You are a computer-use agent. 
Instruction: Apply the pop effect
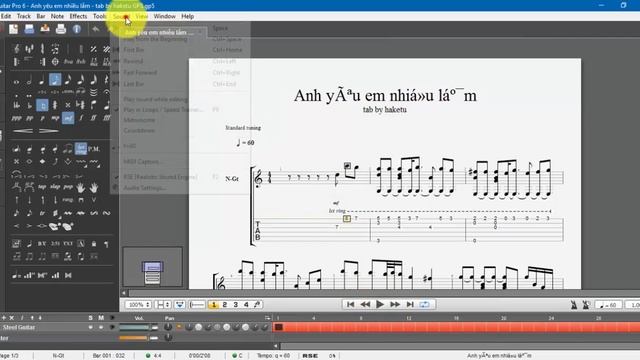coord(68,187)
